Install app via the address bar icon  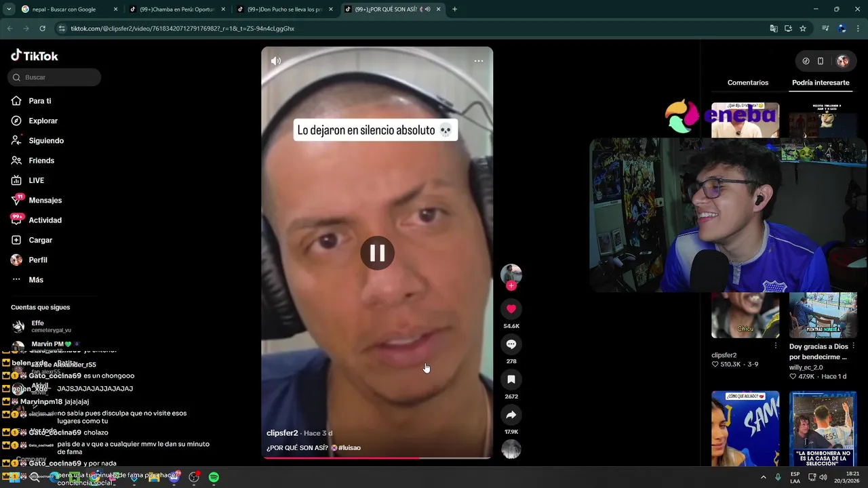coord(788,28)
